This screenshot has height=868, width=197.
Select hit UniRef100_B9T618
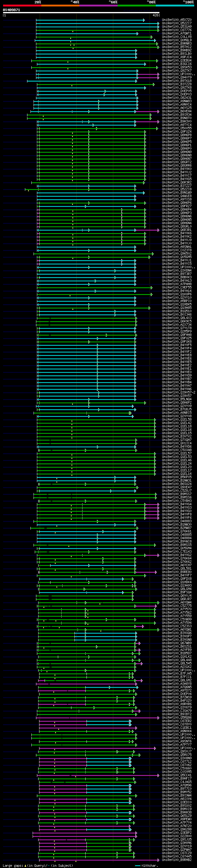coord(177,81)
